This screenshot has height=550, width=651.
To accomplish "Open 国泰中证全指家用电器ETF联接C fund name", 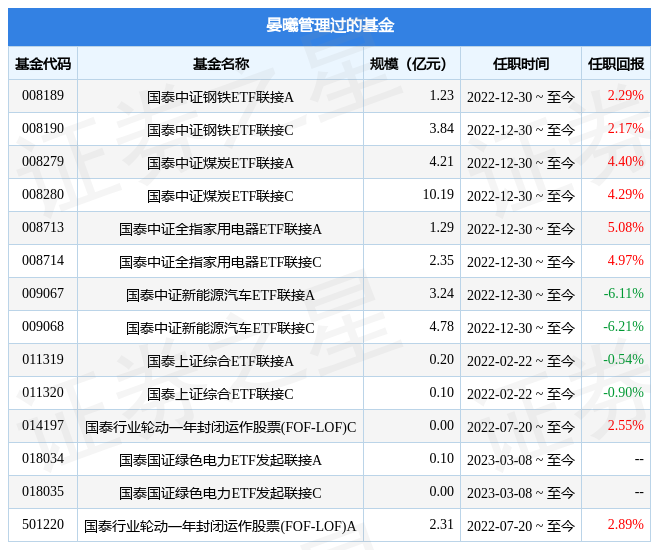I will [x=220, y=262].
